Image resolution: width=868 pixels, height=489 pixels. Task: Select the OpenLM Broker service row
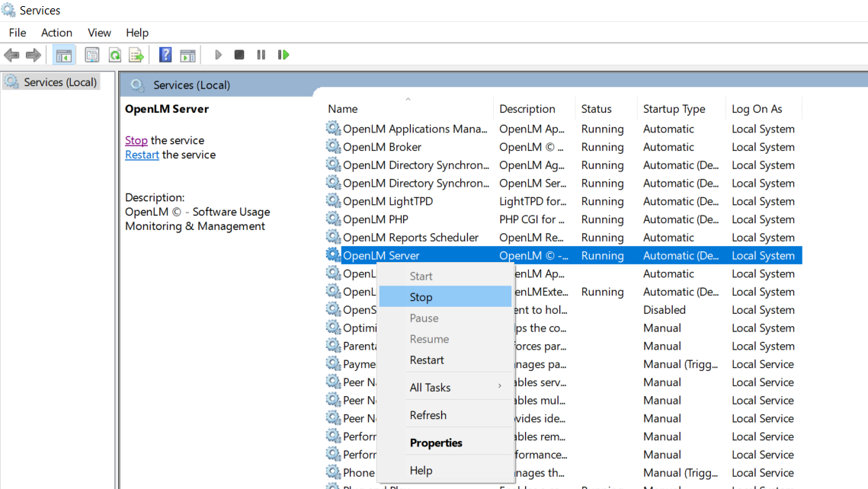pyautogui.click(x=382, y=147)
